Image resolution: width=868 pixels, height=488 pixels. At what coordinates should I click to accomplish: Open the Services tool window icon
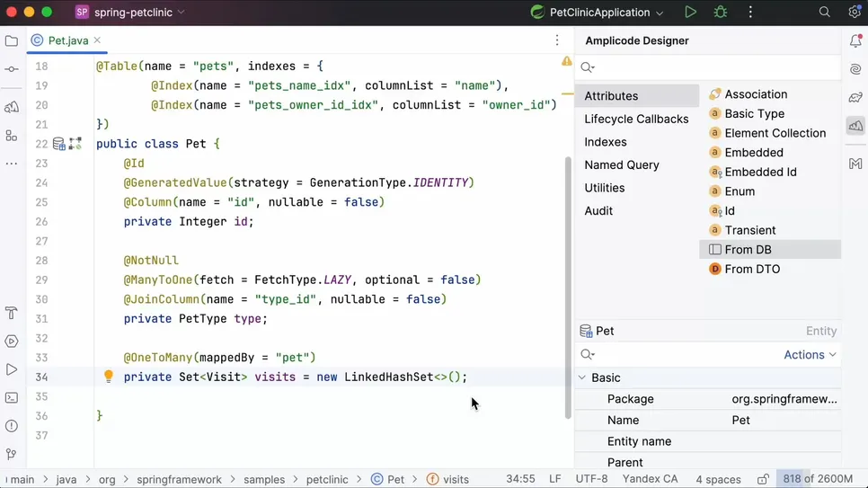point(11,342)
